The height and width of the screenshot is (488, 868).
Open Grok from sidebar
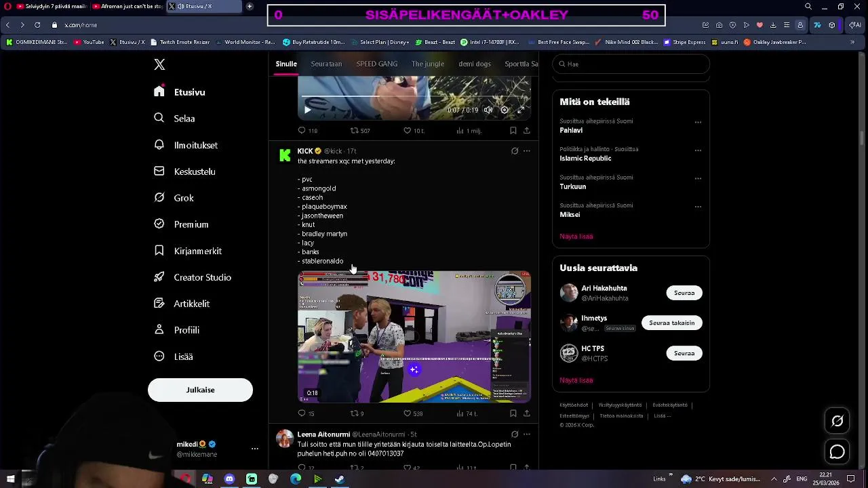[x=174, y=198]
